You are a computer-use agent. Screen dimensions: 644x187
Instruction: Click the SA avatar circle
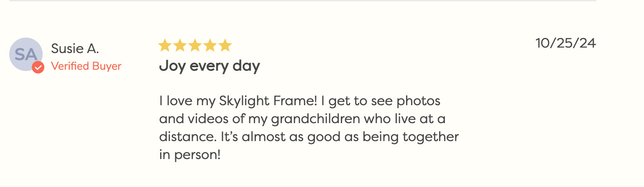click(x=25, y=53)
